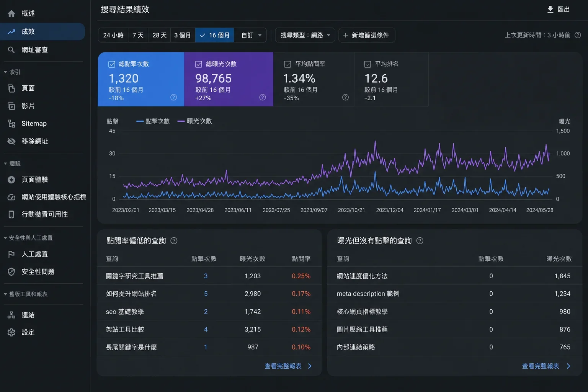Click the 行動裝置可用性 phone icon
588x392 pixels.
11,214
